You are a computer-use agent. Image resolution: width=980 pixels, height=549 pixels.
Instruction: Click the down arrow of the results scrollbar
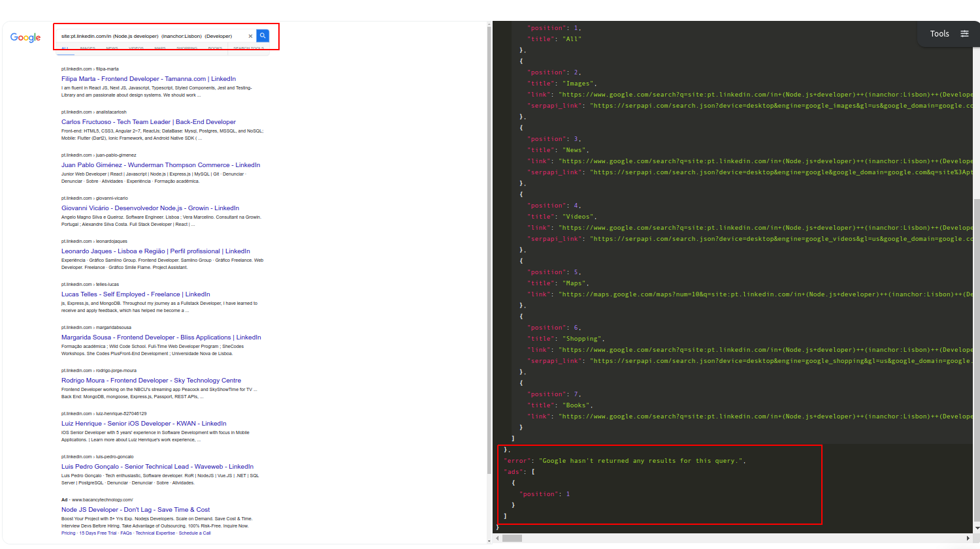(x=488, y=540)
